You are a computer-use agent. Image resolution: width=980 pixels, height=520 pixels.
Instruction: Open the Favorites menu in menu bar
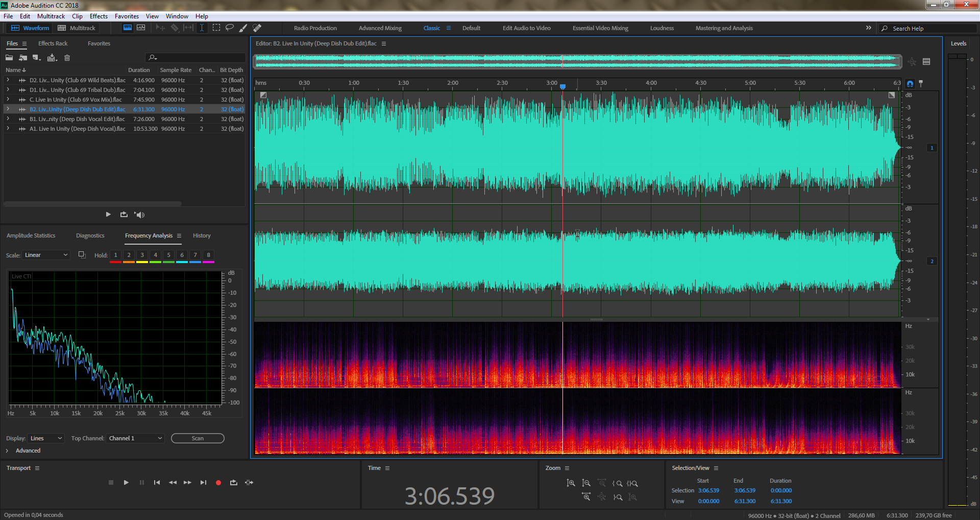tap(127, 16)
